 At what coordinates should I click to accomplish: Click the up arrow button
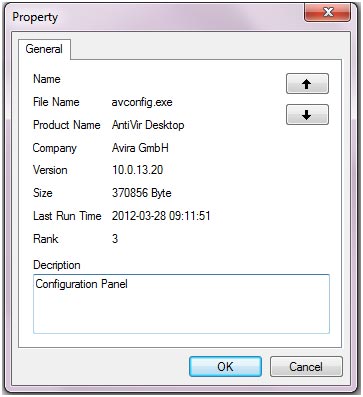307,84
